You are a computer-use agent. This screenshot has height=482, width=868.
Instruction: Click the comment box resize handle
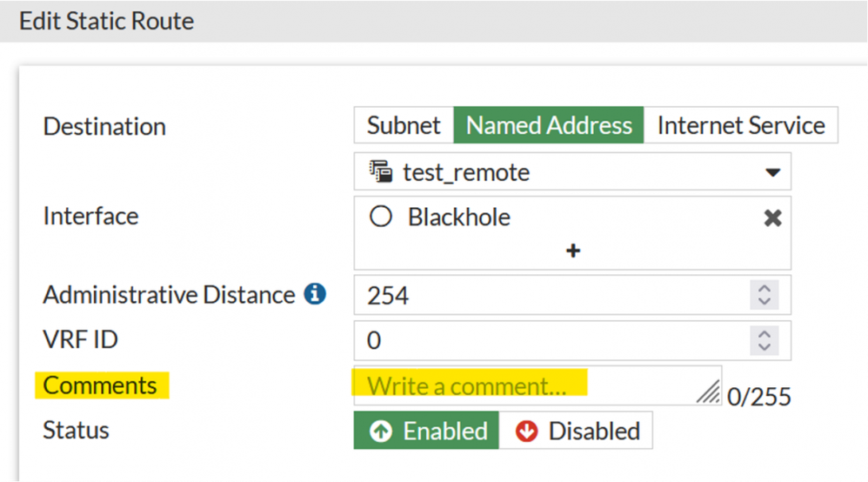(709, 392)
